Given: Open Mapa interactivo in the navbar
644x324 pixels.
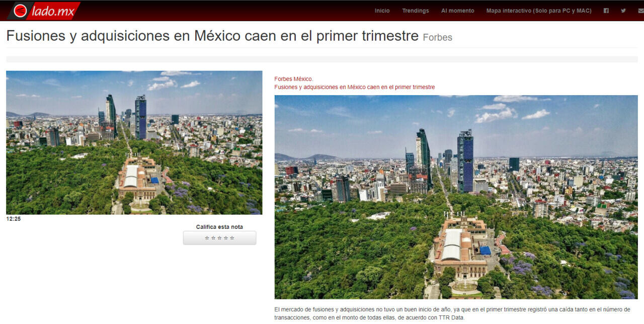Looking at the screenshot, I should pyautogui.click(x=538, y=11).
